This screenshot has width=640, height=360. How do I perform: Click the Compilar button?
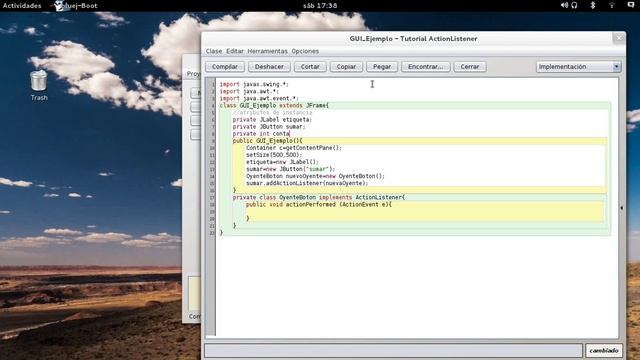click(x=225, y=67)
